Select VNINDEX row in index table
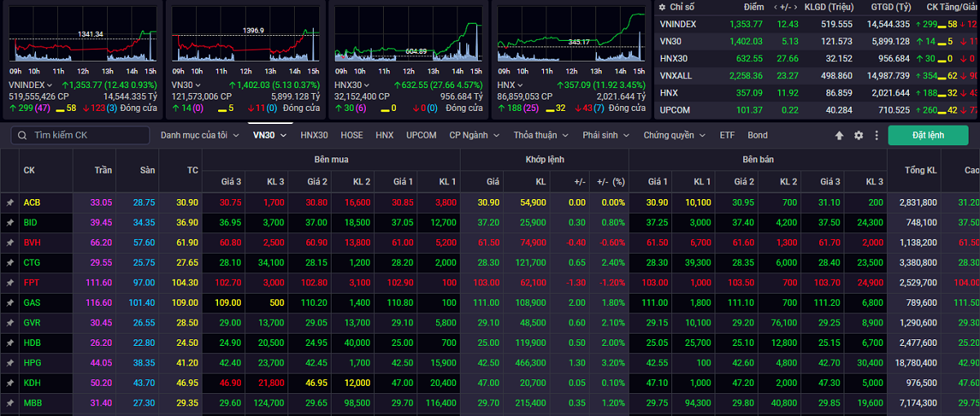Screen dimensions: 980x416 pos(817,24)
